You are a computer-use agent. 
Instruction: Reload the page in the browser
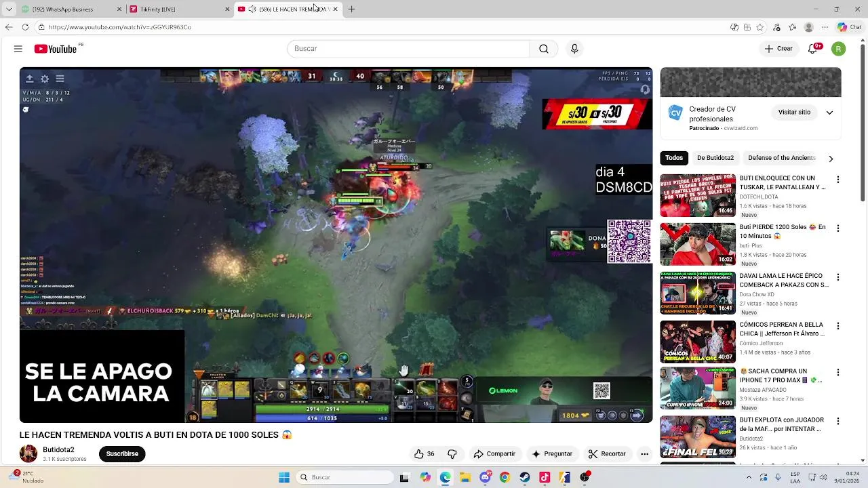(25, 27)
